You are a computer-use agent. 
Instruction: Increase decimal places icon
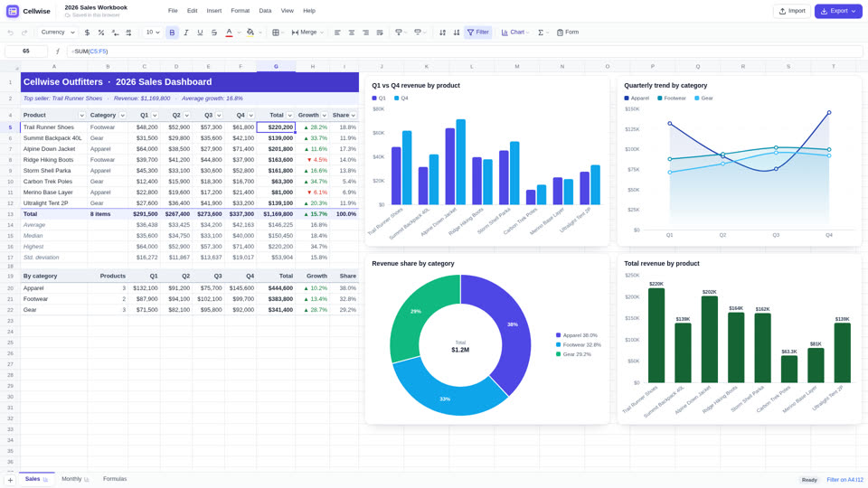pyautogui.click(x=129, y=33)
